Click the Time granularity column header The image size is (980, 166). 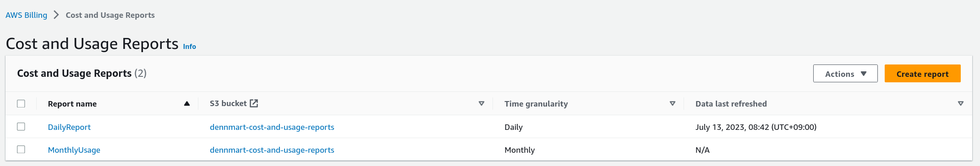[536, 104]
